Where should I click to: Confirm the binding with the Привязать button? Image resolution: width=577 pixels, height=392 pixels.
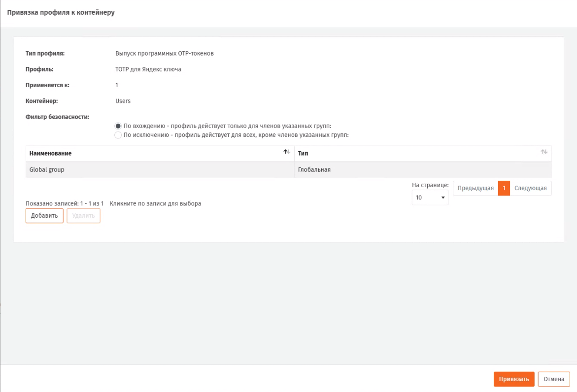point(513,379)
